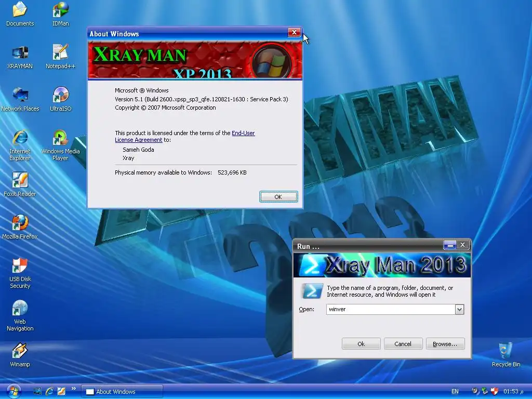Viewport: 532px width, 399px height.
Task: Launch the Mozilla Firefox desktop icon
Action: tap(20, 227)
